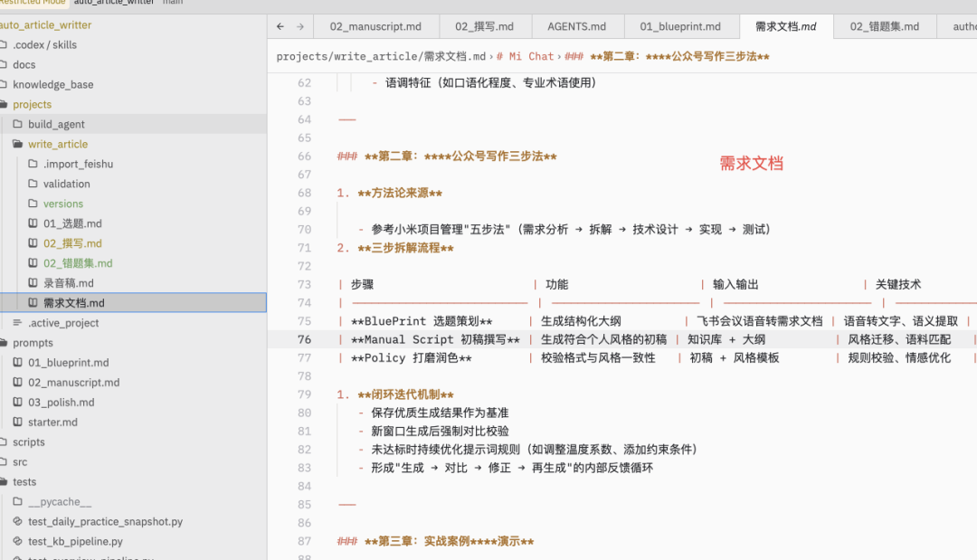Expand the src folder
This screenshot has height=560, width=977.
click(20, 461)
